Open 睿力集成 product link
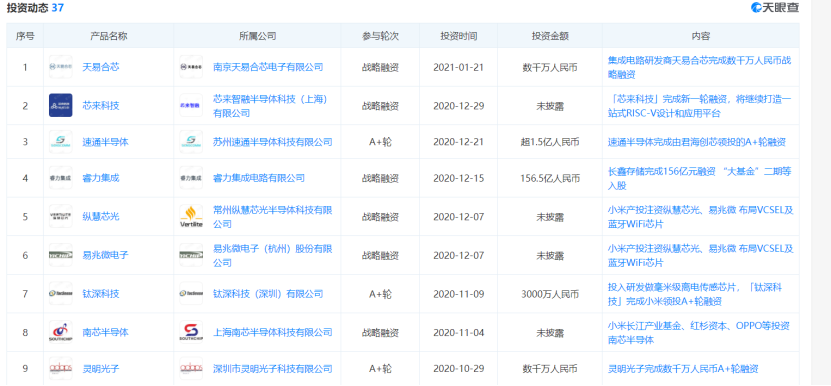This screenshot has height=386, width=831. point(101,178)
